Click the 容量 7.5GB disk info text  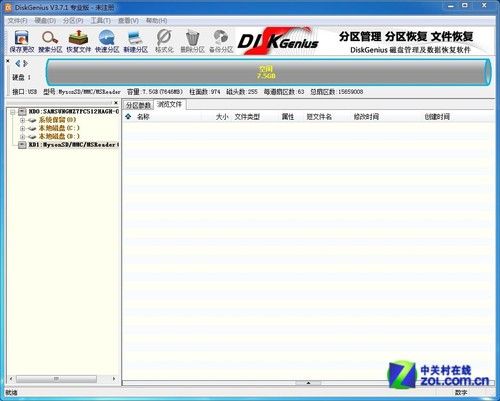click(155, 92)
